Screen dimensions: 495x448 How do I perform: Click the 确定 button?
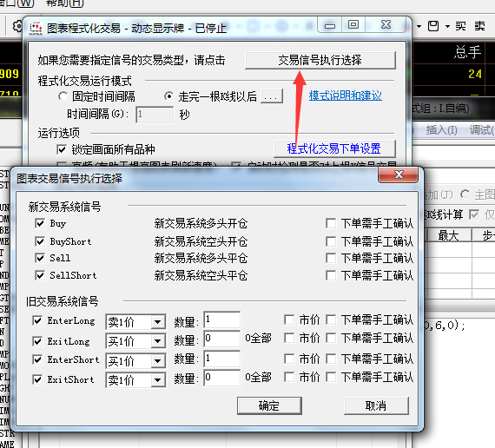[x=269, y=405]
